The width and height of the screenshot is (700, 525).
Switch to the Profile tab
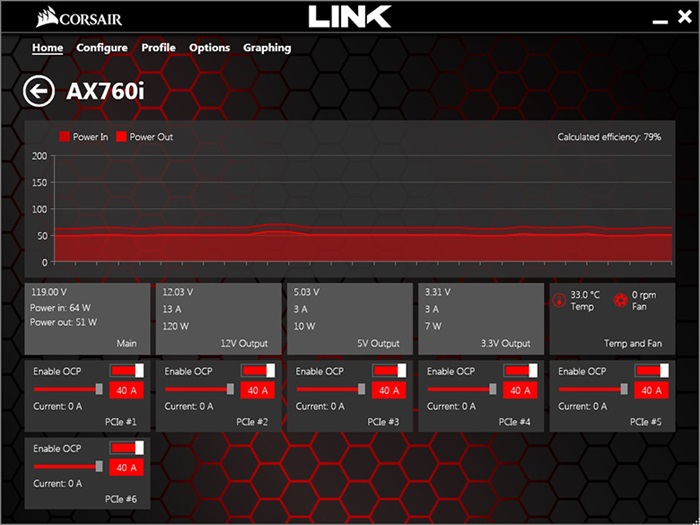tap(158, 48)
